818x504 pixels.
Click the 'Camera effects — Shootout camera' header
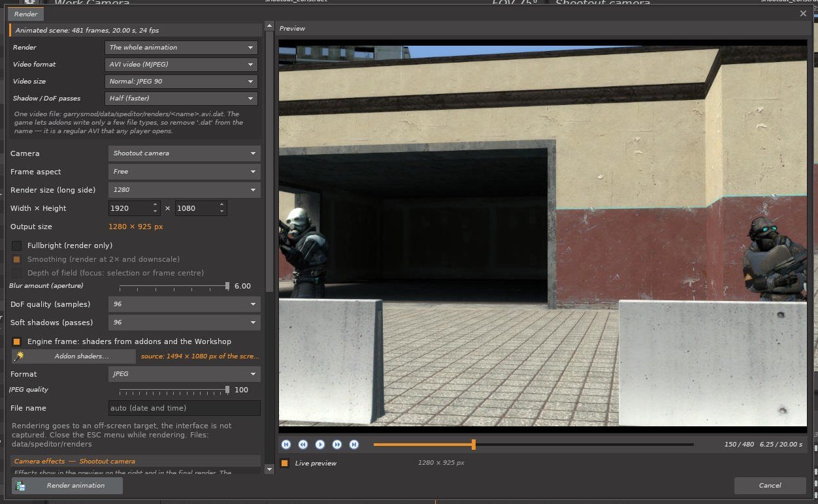click(x=135, y=461)
